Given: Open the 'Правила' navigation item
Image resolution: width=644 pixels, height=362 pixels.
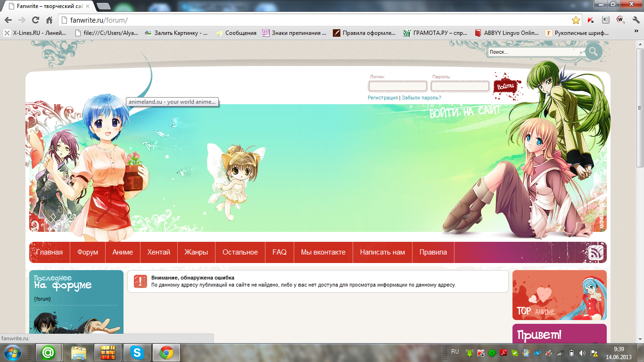Looking at the screenshot, I should [x=433, y=252].
